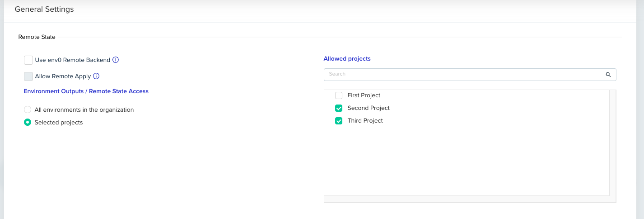Focus the Allowed projects search field

tap(461, 74)
